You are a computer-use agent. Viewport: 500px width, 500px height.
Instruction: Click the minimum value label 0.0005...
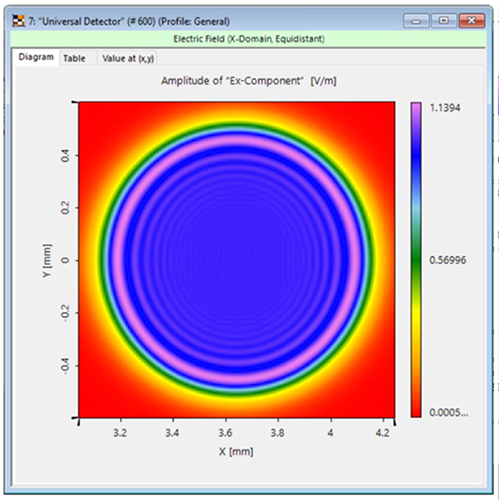448,413
